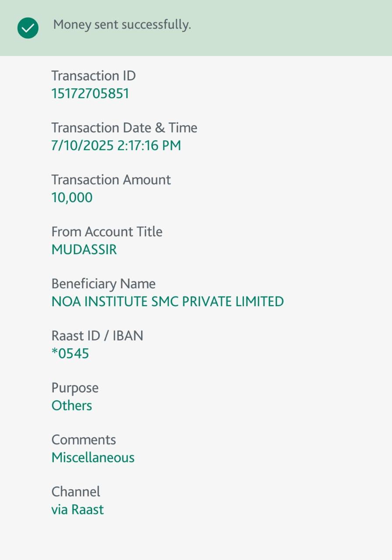
Task: Click the From Account Title label
Action: point(107,231)
